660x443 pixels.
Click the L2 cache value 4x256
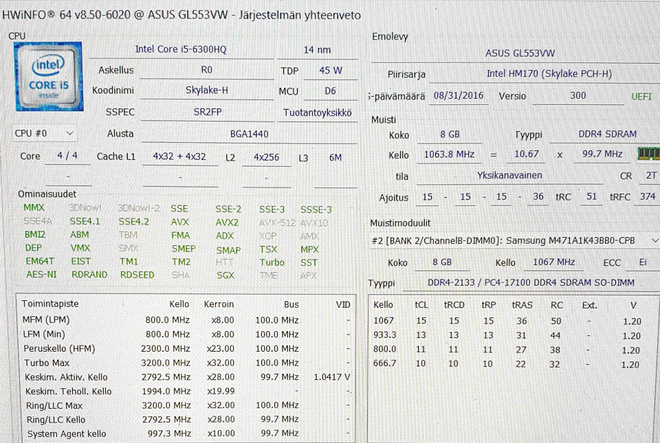tap(266, 157)
